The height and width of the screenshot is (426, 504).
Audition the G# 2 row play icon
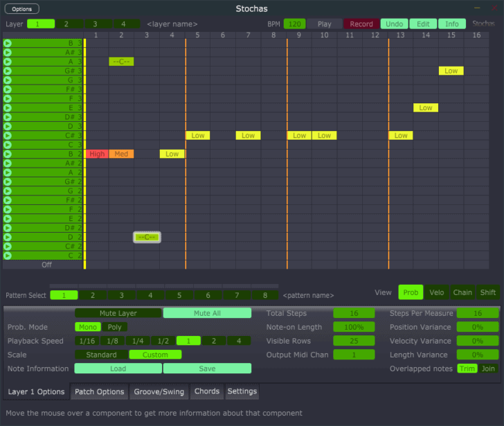(8, 181)
